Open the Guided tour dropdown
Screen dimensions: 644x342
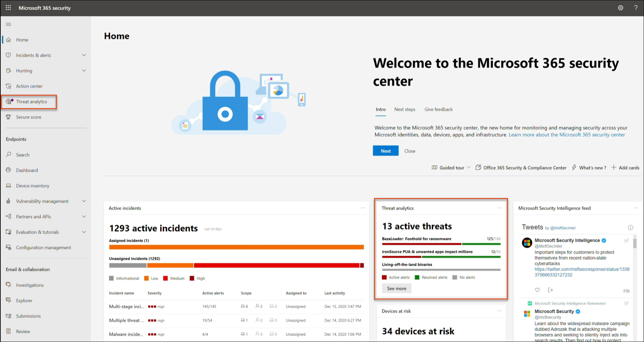click(451, 168)
